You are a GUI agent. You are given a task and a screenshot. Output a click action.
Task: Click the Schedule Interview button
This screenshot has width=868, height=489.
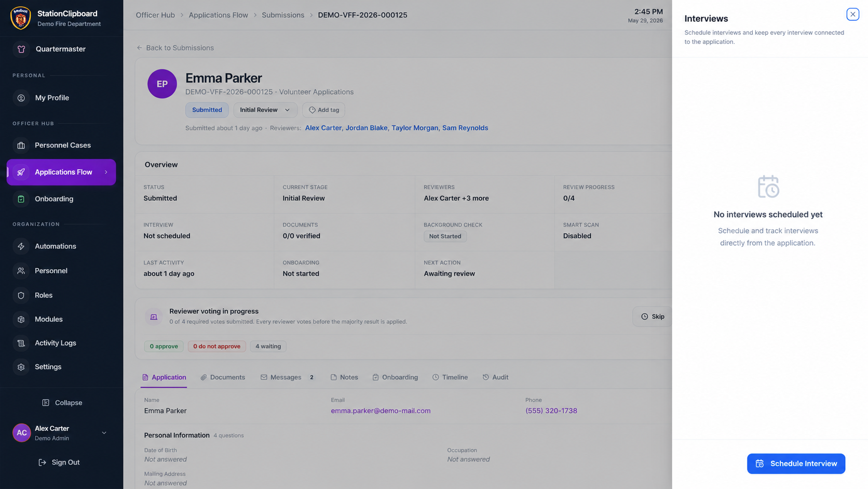tap(796, 464)
